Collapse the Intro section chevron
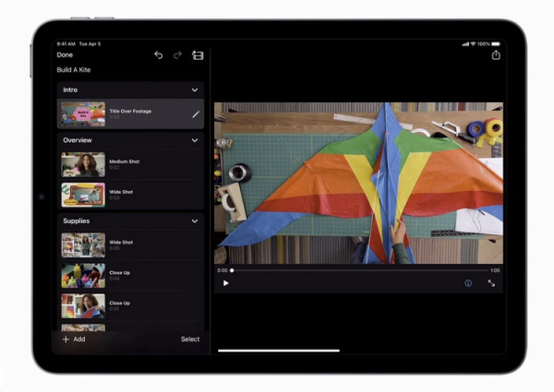Viewport: 554px width, 392px height. point(195,90)
